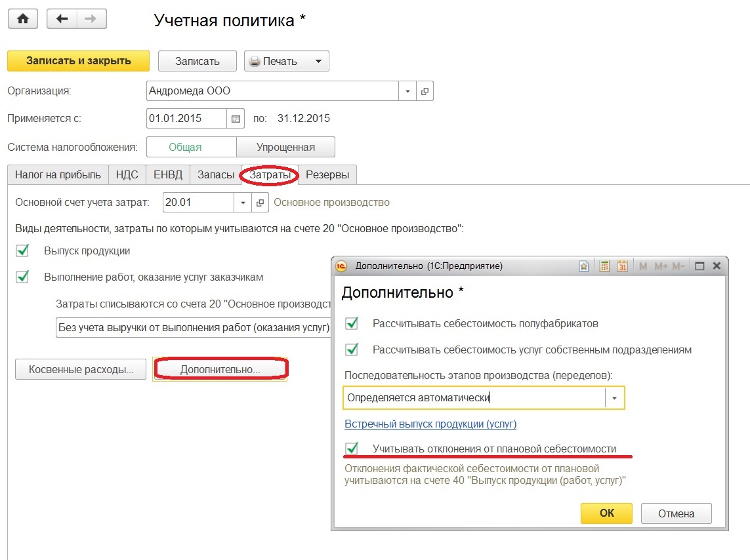Click the M+ memory button in dialog
750x560 pixels.
pyautogui.click(x=661, y=266)
